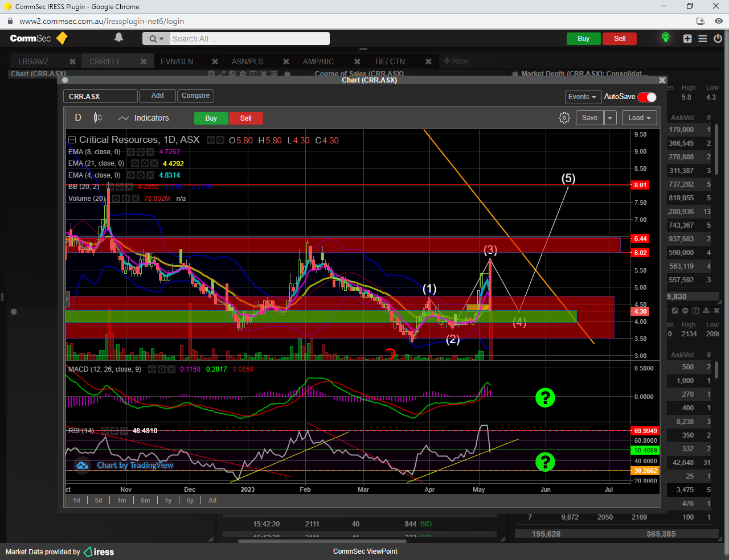
Task: Click the Chart by TradingView link
Action: tap(135, 465)
